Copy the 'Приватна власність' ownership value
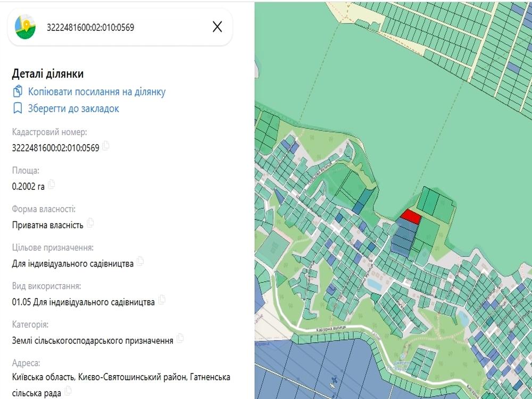 (x=90, y=223)
